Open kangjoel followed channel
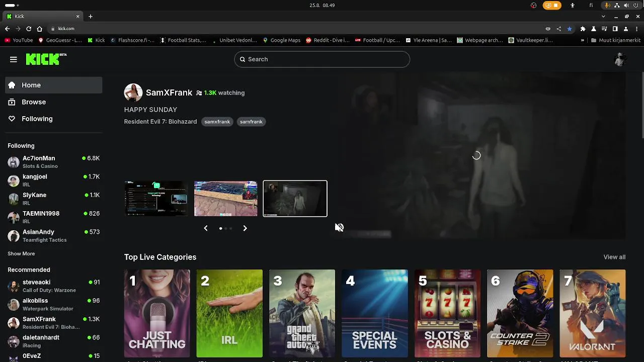 (53, 180)
